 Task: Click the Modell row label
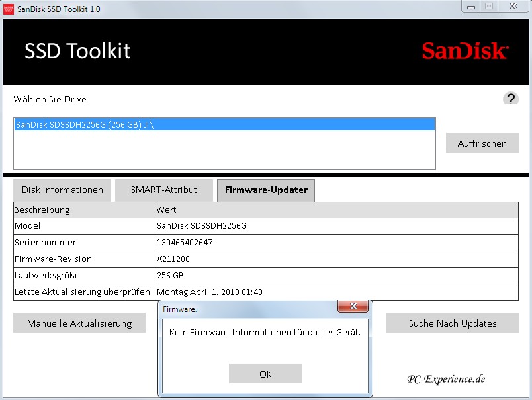pyautogui.click(x=28, y=225)
